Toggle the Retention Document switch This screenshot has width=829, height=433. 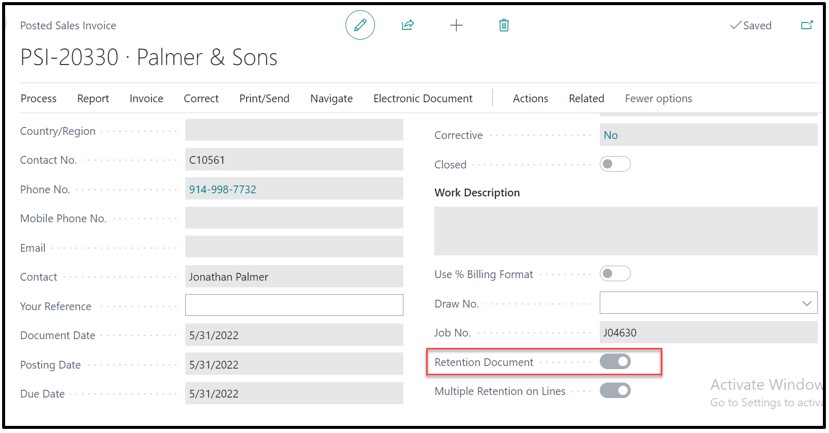pyautogui.click(x=615, y=362)
